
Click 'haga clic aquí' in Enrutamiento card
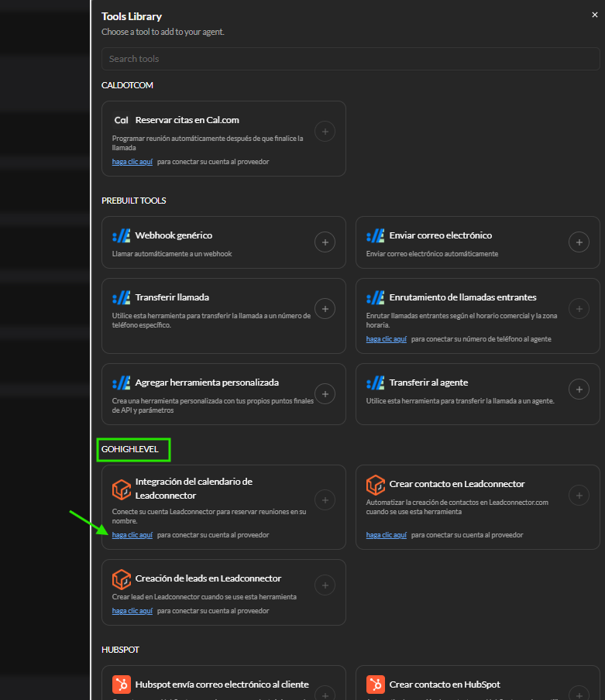coord(387,339)
